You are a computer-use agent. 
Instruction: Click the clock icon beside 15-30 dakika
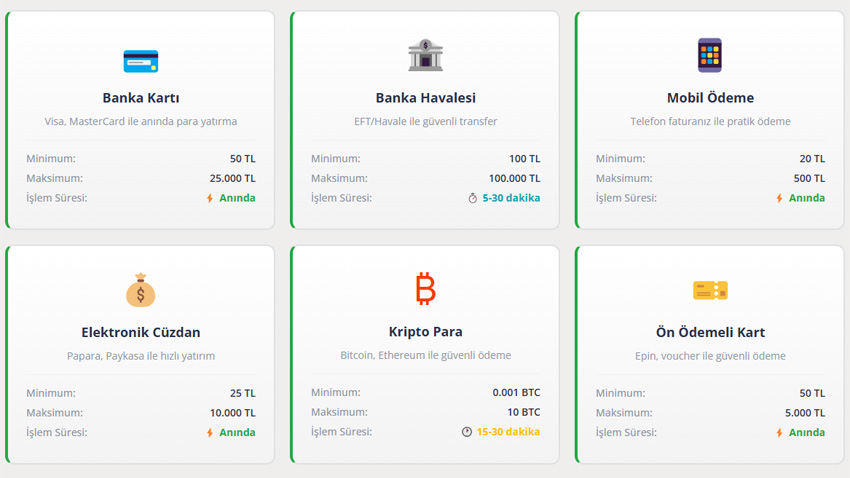pos(467,432)
